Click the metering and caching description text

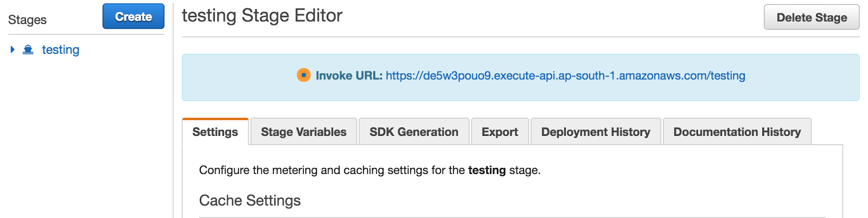331,170
